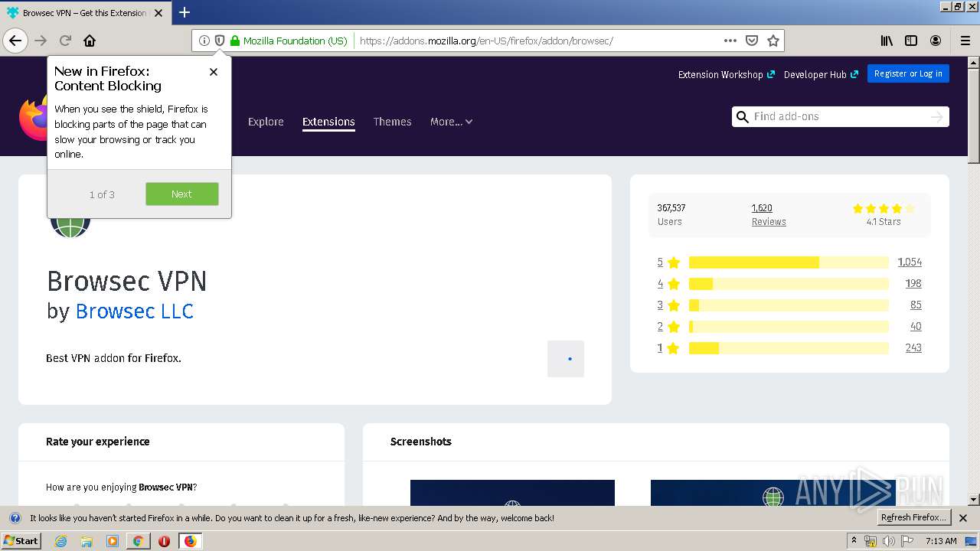980x551 pixels.
Task: Open the 1,620 Reviews link
Action: [769, 214]
